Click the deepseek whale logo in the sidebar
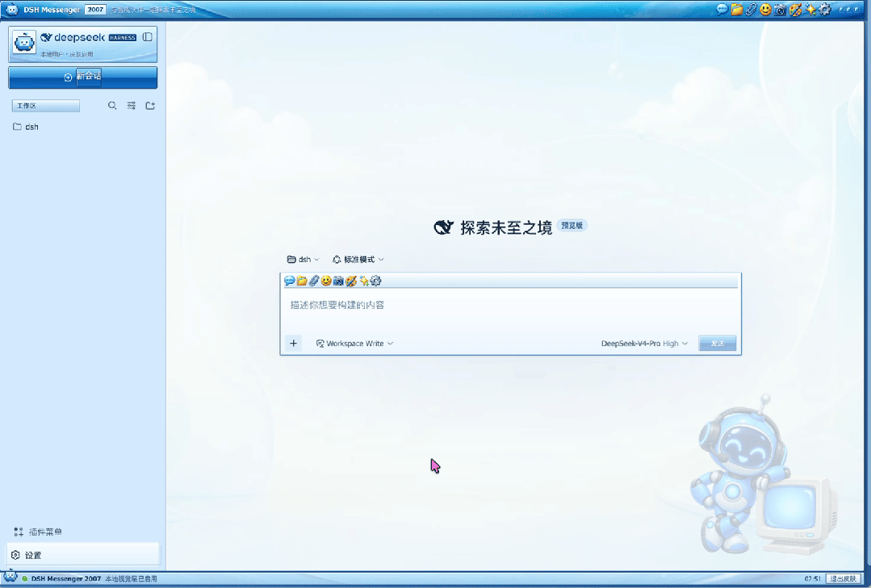 [x=46, y=37]
